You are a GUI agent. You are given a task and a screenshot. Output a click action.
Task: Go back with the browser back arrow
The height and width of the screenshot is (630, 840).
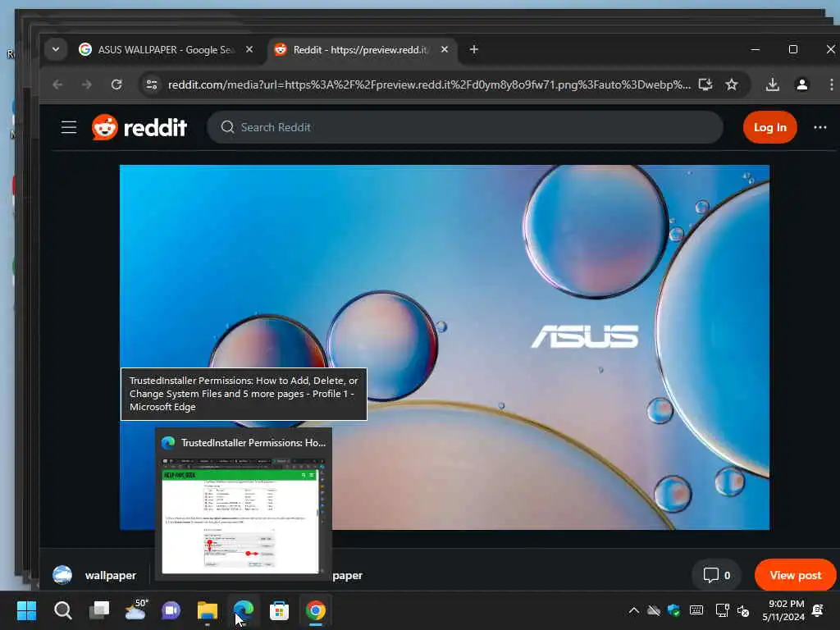[x=58, y=84]
